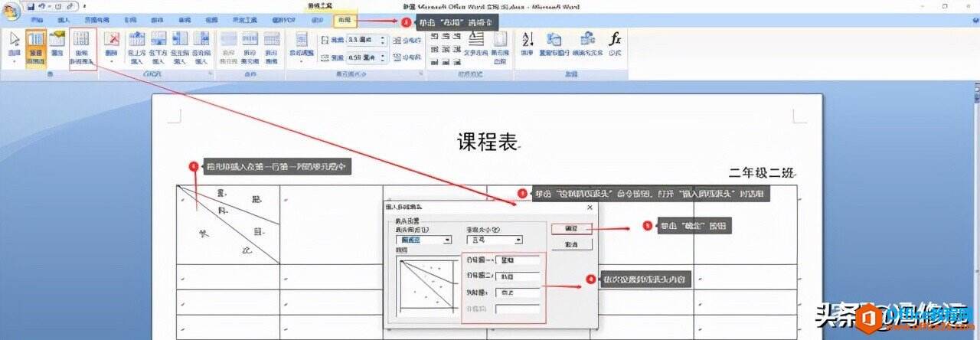Click Merge Cells
Screen dimensions: 980x340
coord(229,46)
